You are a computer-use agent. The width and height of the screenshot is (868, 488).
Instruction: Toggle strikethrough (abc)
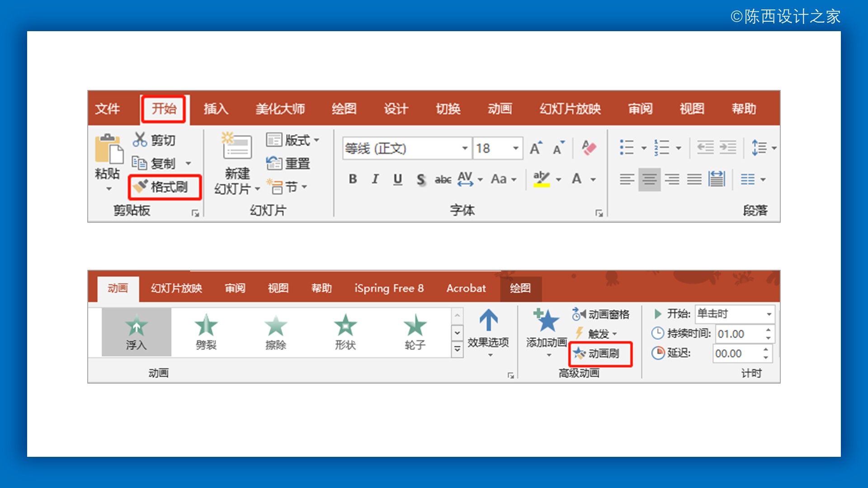[x=443, y=179]
